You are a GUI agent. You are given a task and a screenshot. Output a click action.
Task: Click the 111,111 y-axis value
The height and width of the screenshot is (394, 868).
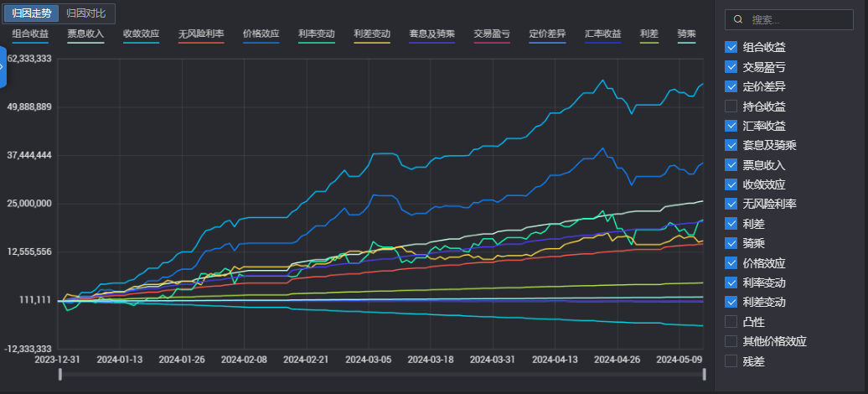click(x=36, y=300)
